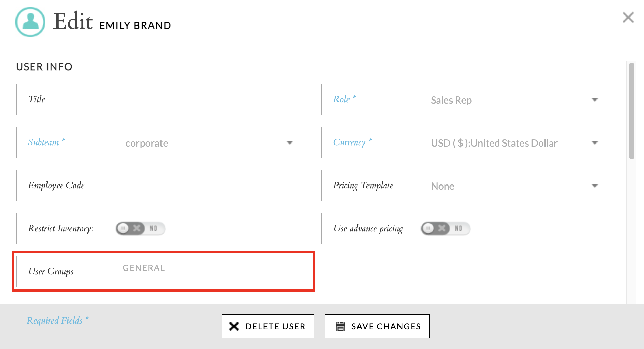Click the Employee Code input field
This screenshot has height=349, width=644.
164,186
